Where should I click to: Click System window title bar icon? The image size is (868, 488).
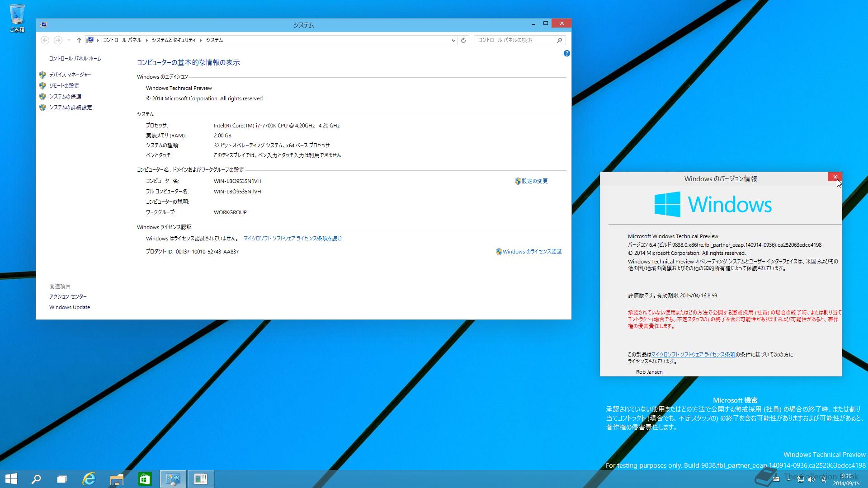[x=43, y=24]
